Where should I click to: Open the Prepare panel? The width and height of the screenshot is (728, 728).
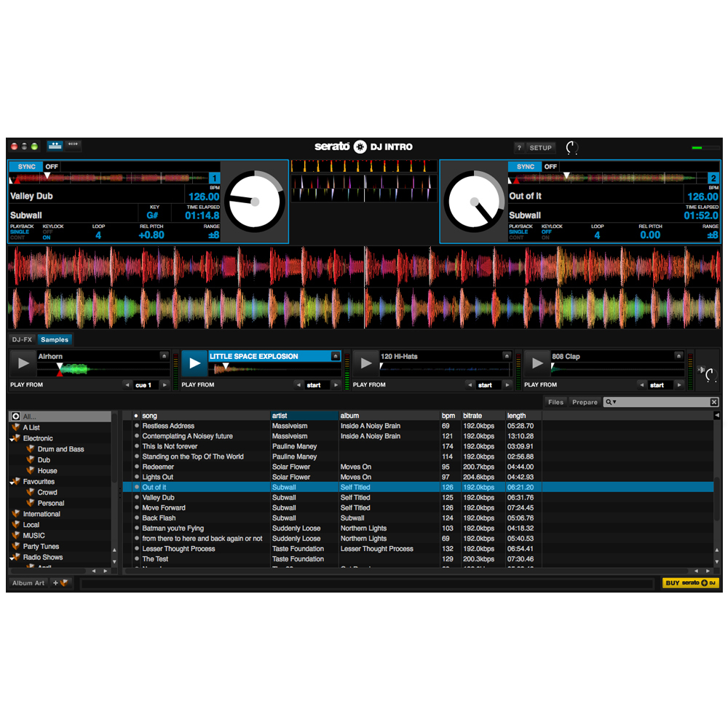click(585, 402)
